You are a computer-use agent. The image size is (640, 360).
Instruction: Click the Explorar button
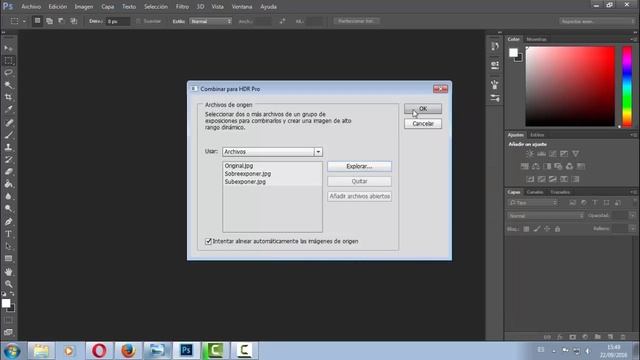click(359, 166)
